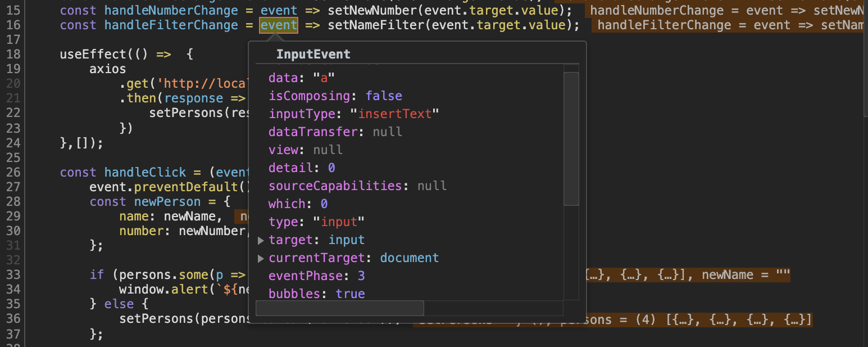Click the eventPhase: 3 property
The height and width of the screenshot is (347, 868).
(x=315, y=276)
